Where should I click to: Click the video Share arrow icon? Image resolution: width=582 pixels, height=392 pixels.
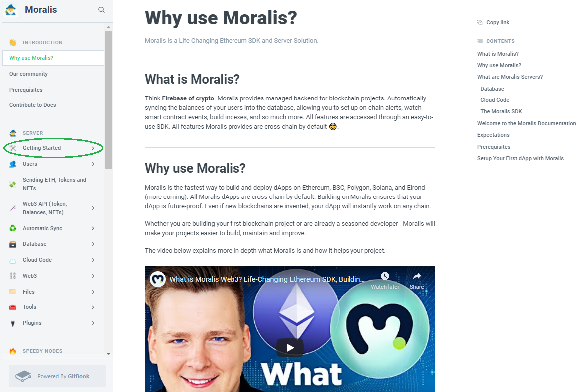pos(417,276)
